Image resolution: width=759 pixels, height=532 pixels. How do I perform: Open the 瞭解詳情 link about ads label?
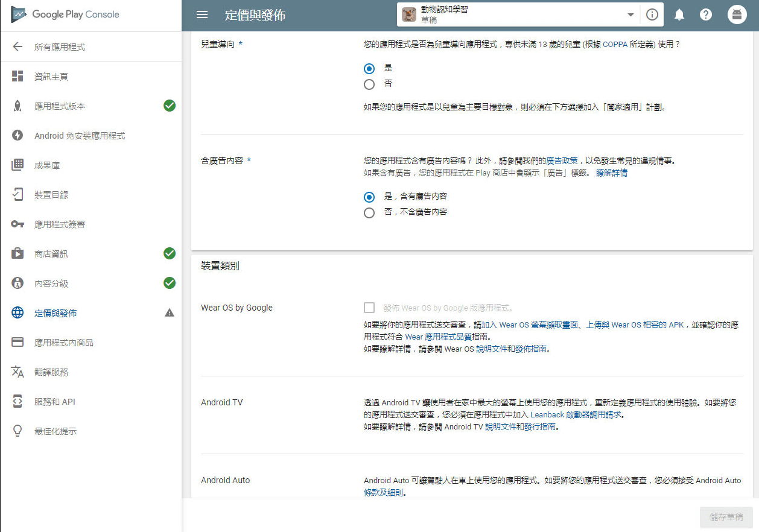[612, 173]
